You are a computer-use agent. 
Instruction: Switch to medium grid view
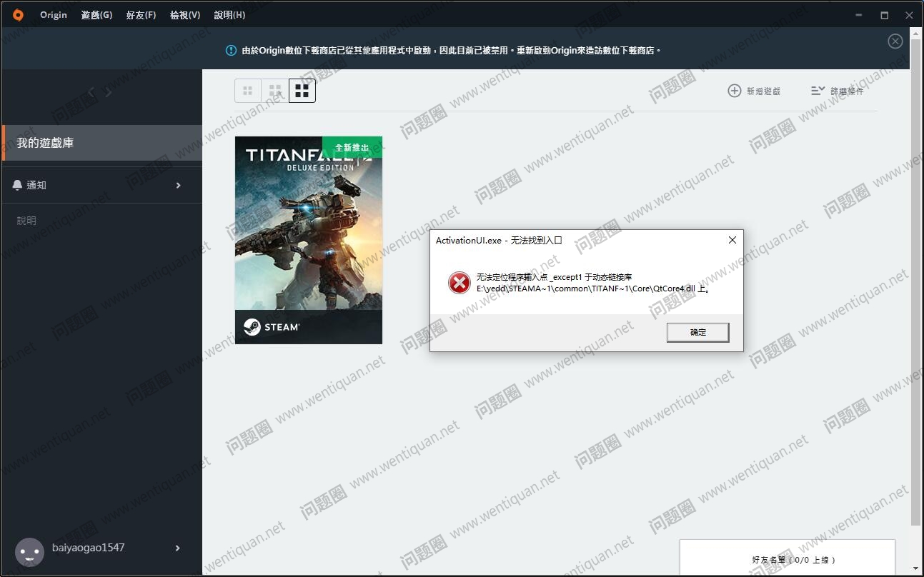coord(275,91)
